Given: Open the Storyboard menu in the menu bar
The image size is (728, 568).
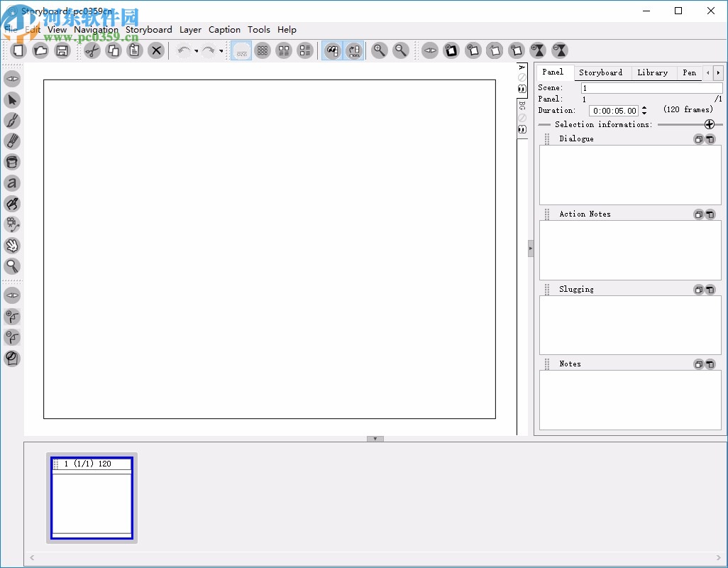Looking at the screenshot, I should pyautogui.click(x=148, y=30).
